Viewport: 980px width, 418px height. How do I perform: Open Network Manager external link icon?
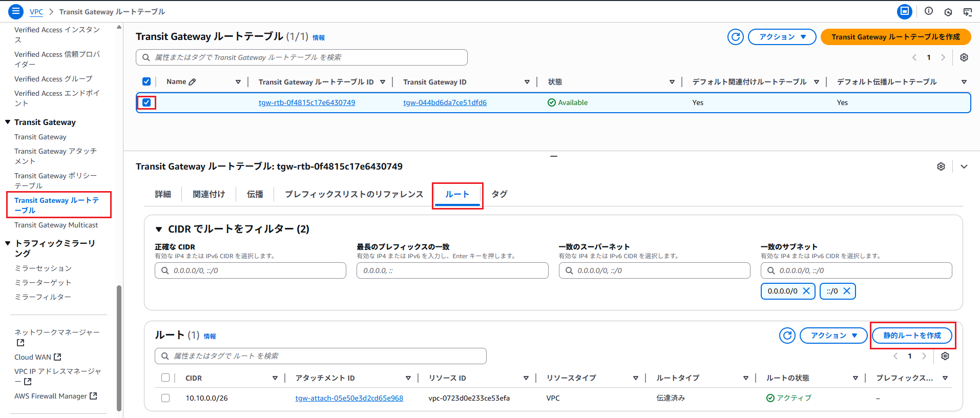20,343
